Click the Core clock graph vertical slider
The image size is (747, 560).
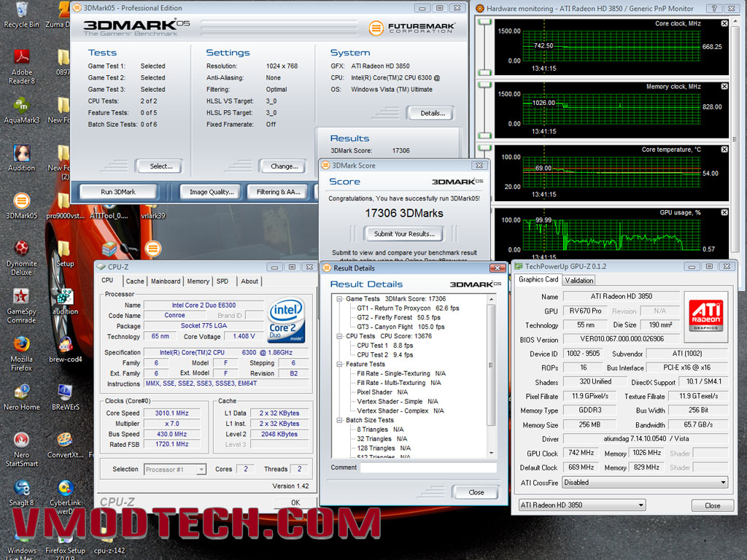click(x=485, y=47)
